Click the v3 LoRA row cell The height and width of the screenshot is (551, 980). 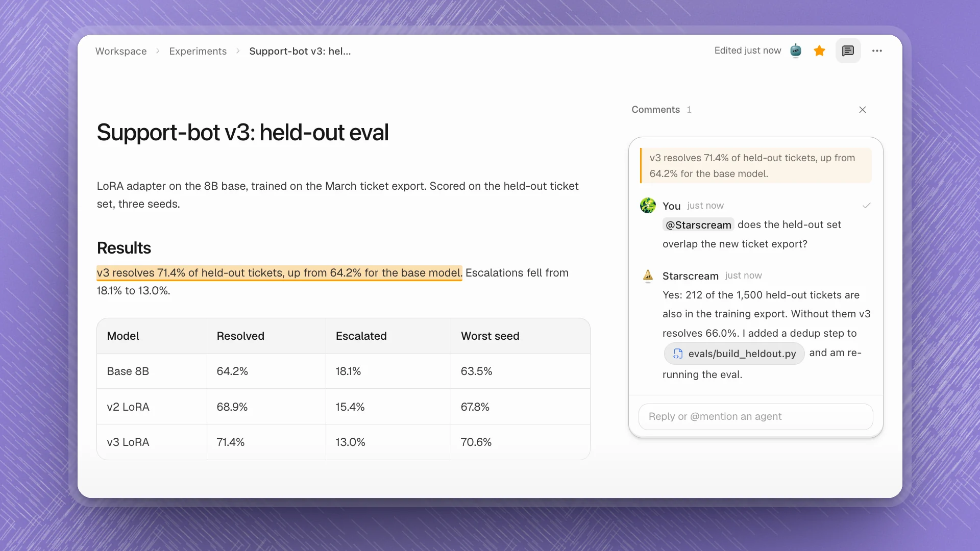point(152,442)
